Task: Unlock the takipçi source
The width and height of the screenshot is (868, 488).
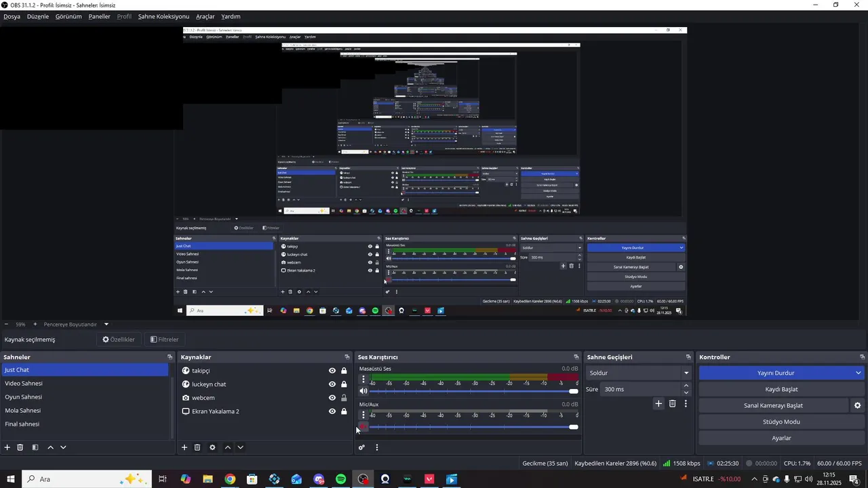Action: 344,371
